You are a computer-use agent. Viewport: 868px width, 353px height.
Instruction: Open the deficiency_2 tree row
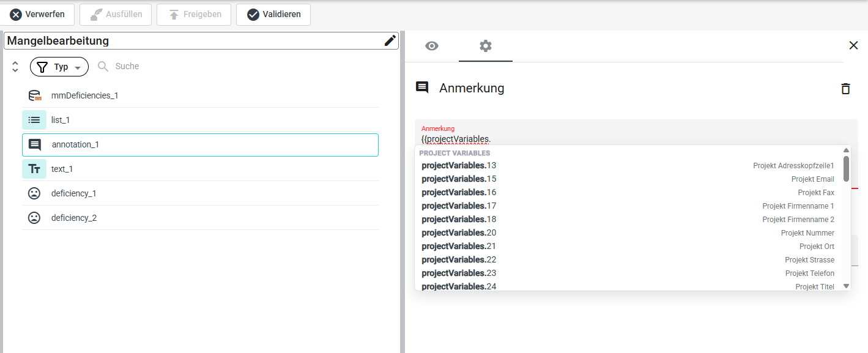click(200, 218)
